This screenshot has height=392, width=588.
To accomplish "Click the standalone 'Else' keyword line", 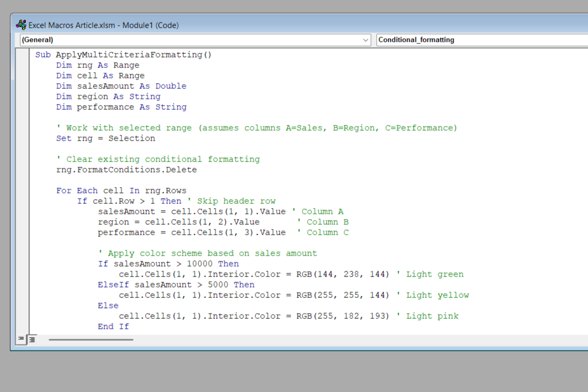I will coord(108,306).
